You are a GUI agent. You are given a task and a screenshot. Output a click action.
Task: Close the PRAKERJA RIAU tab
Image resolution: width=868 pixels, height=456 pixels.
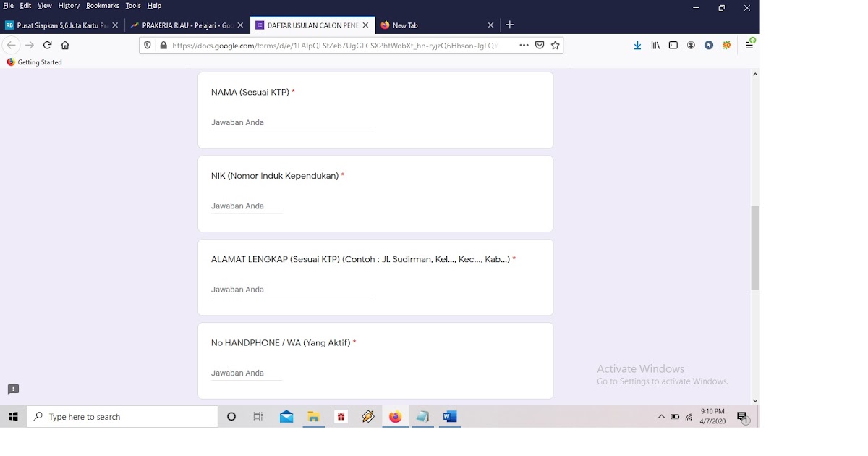(x=240, y=25)
